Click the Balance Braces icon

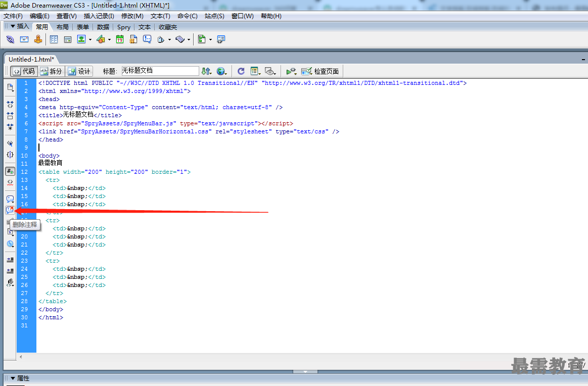coord(10,155)
